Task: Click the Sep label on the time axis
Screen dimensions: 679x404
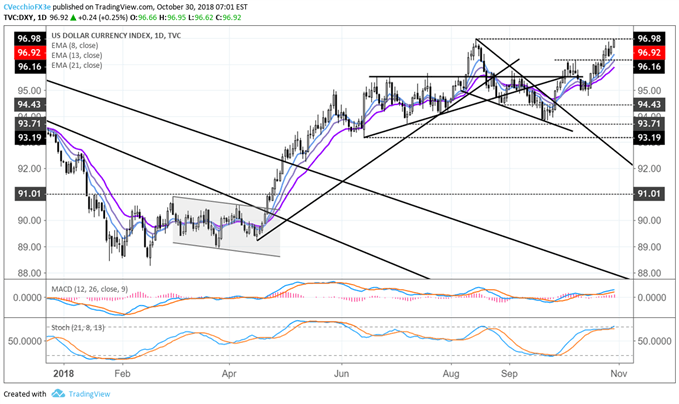Action: click(509, 374)
